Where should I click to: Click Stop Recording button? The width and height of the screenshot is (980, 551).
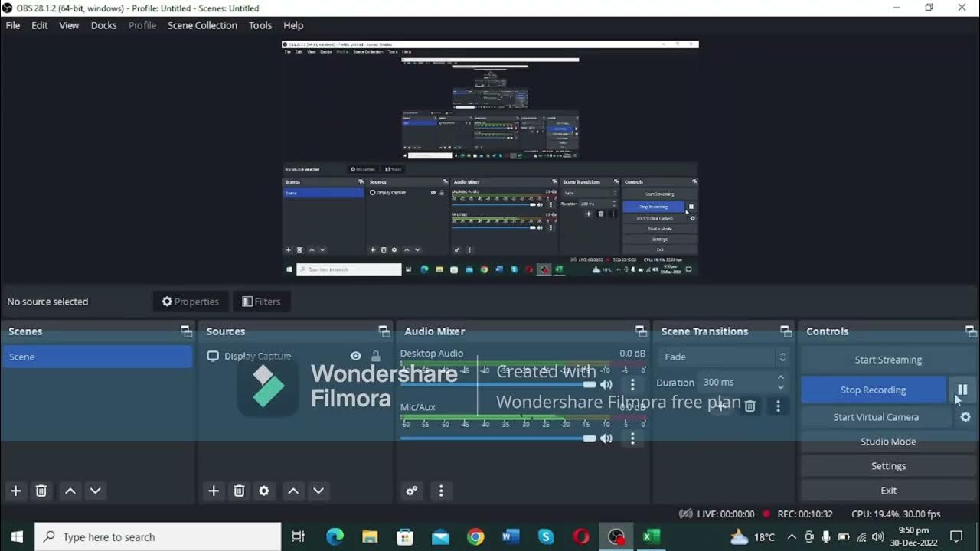coord(874,390)
